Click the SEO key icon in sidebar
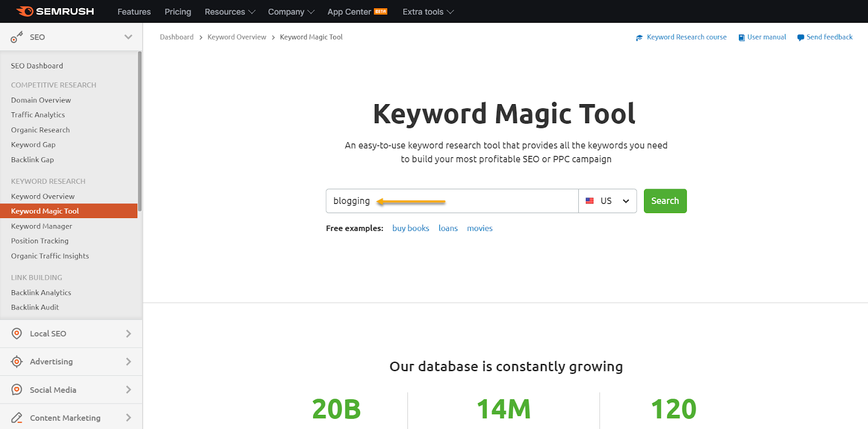The image size is (868, 429). 17,37
